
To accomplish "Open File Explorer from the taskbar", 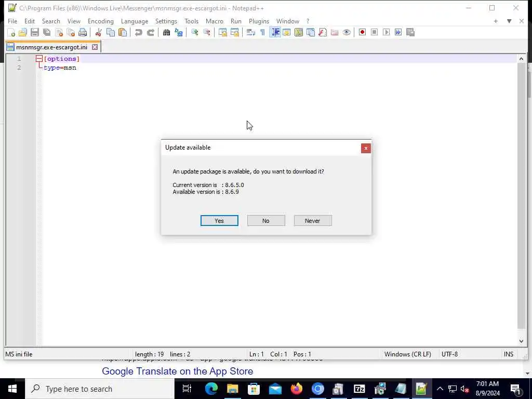I will click(232, 389).
